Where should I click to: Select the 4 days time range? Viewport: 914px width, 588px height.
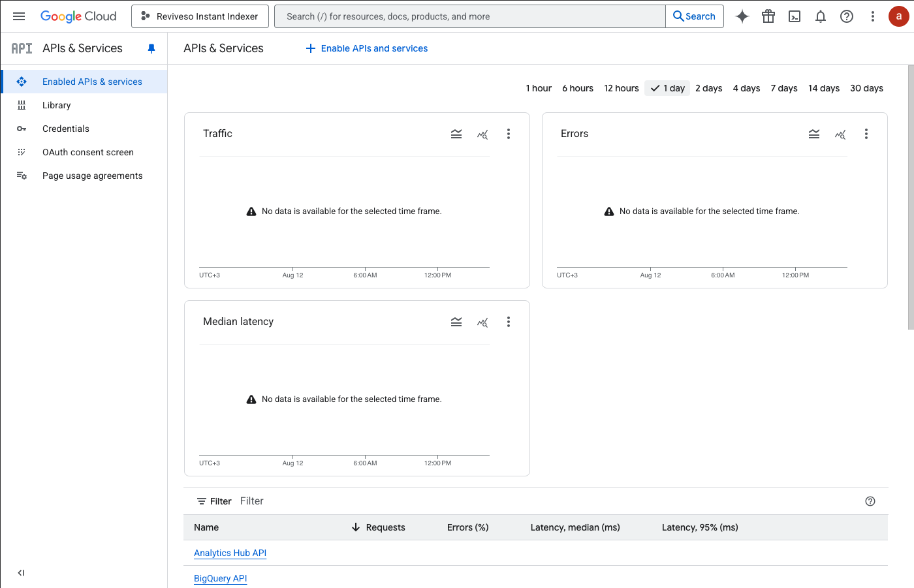click(x=746, y=88)
